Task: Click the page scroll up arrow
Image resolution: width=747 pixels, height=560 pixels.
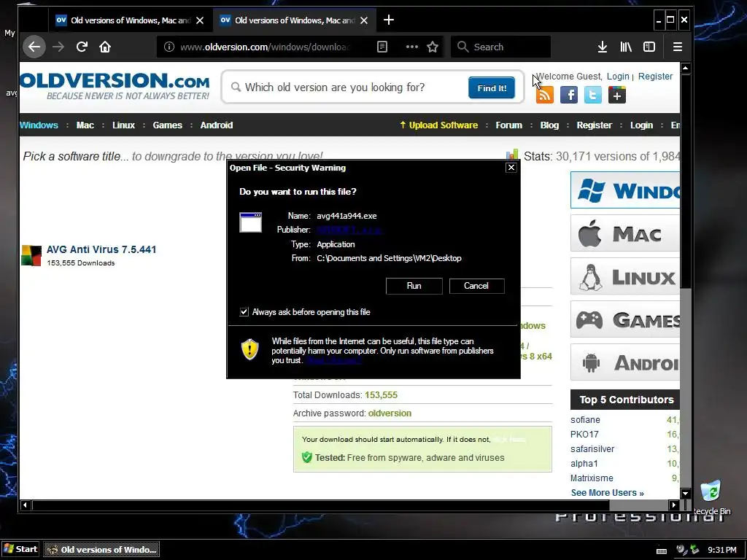Action: [x=686, y=68]
